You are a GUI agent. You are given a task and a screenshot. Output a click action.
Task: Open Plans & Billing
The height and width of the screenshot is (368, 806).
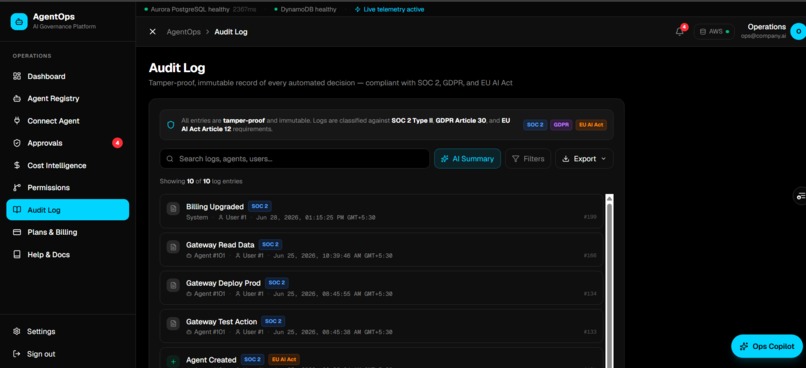pos(68,232)
